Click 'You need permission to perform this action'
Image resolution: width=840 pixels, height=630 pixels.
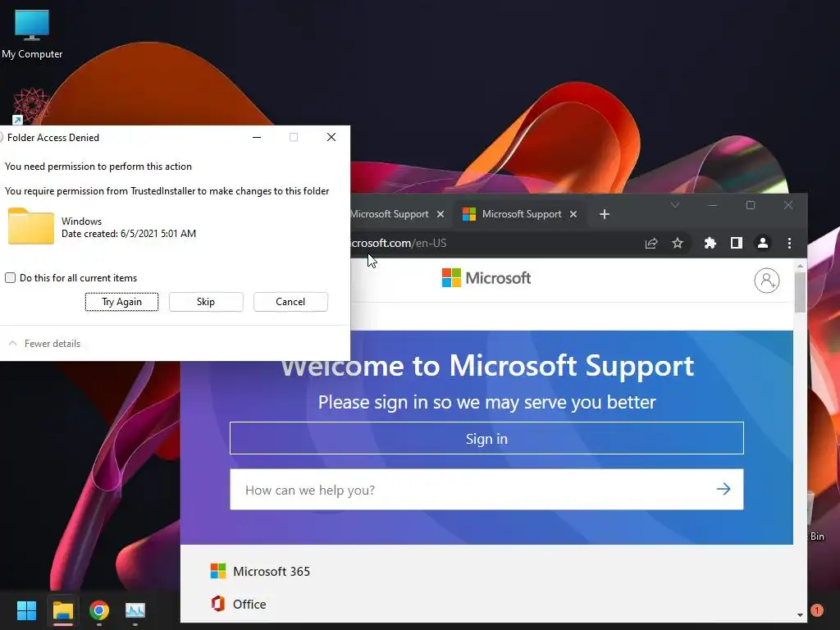(98, 167)
